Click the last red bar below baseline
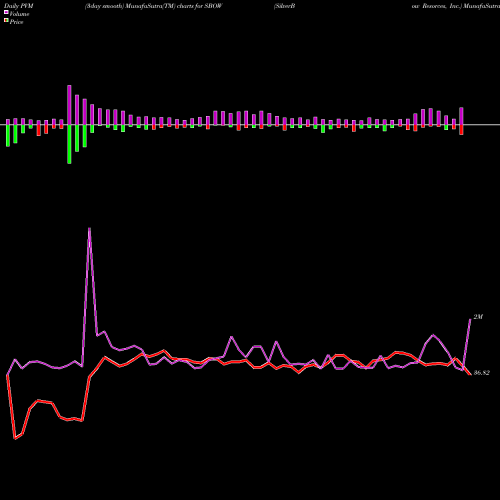This screenshot has height=500, width=500. click(x=461, y=130)
